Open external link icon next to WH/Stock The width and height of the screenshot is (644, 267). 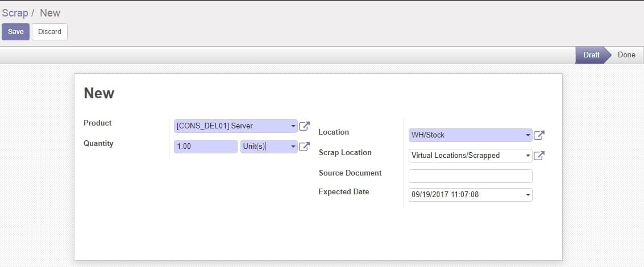pyautogui.click(x=539, y=135)
